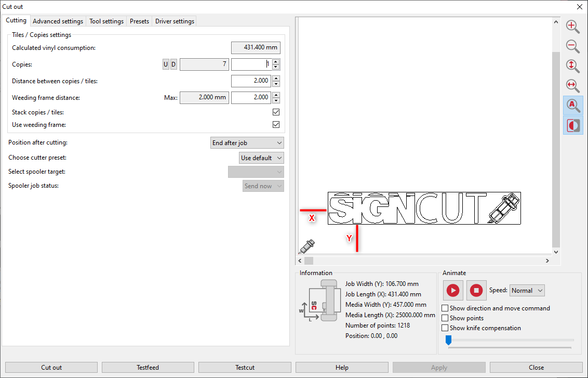
Task: Click the U button beside Copies
Action: [x=166, y=64]
